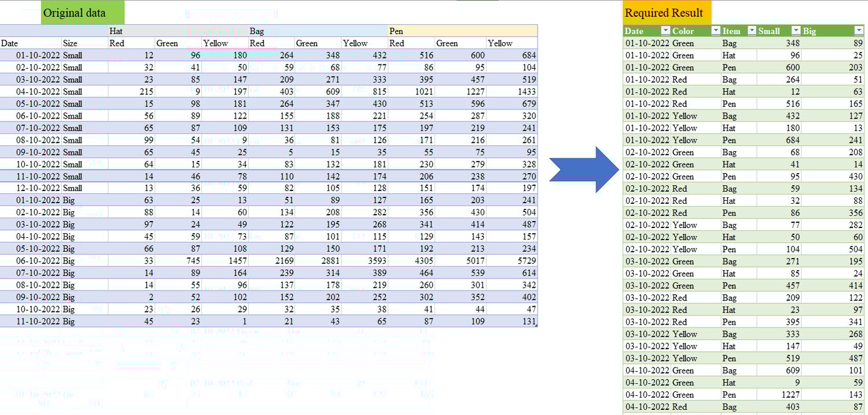Open the Item column filter dropdown
Image resolution: width=868 pixels, height=415 pixels.
coord(752,31)
